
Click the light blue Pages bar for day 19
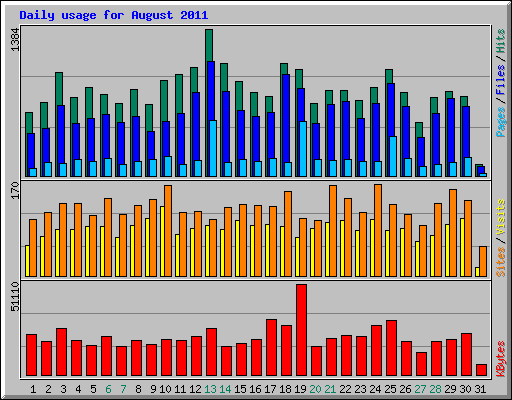pyautogui.click(x=303, y=149)
